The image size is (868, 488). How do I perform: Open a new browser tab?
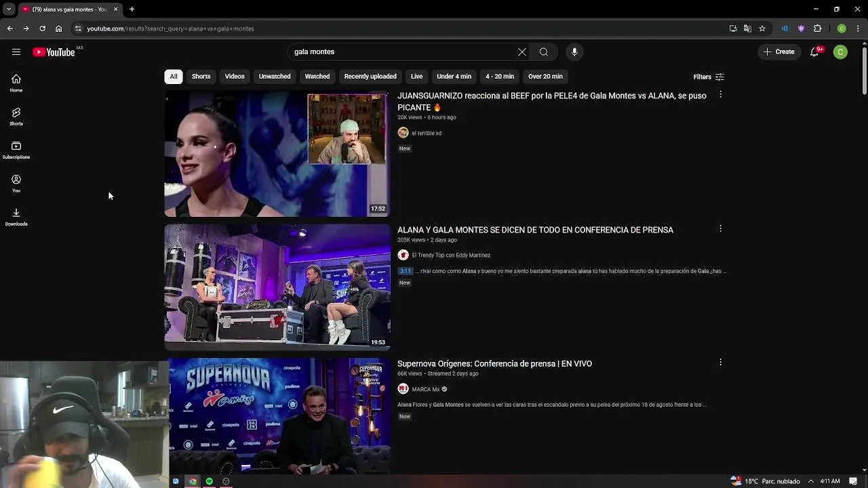click(x=132, y=9)
